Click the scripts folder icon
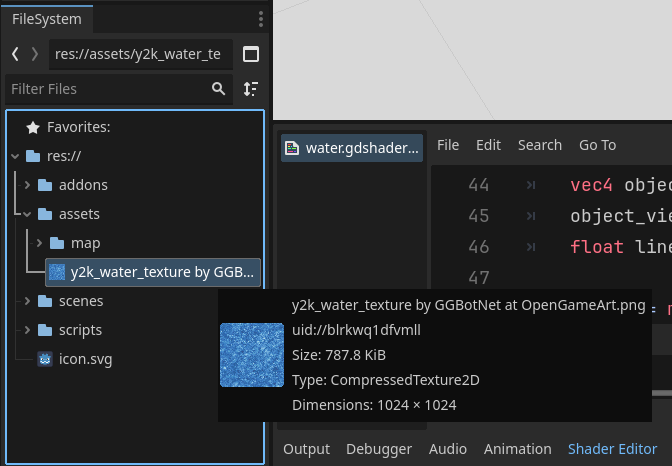This screenshot has width=672, height=466. 44,330
